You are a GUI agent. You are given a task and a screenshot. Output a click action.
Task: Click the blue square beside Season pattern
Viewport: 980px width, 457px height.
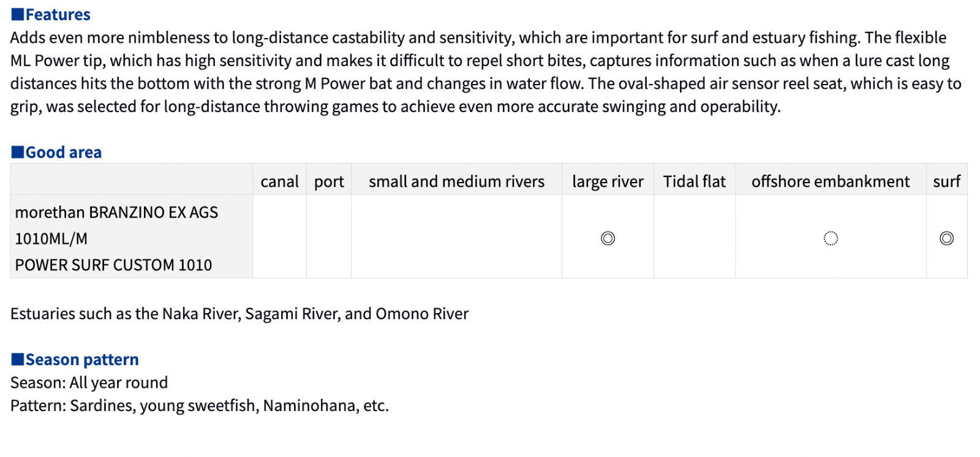pyautogui.click(x=18, y=359)
